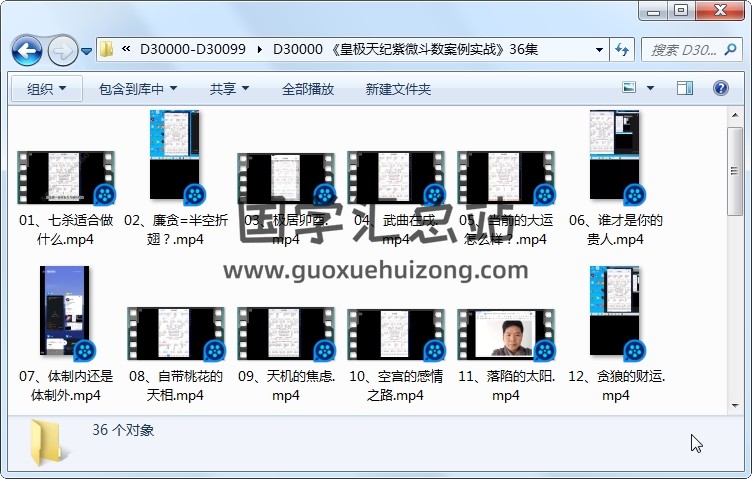
Task: Change view with the views icon
Action: click(629, 88)
